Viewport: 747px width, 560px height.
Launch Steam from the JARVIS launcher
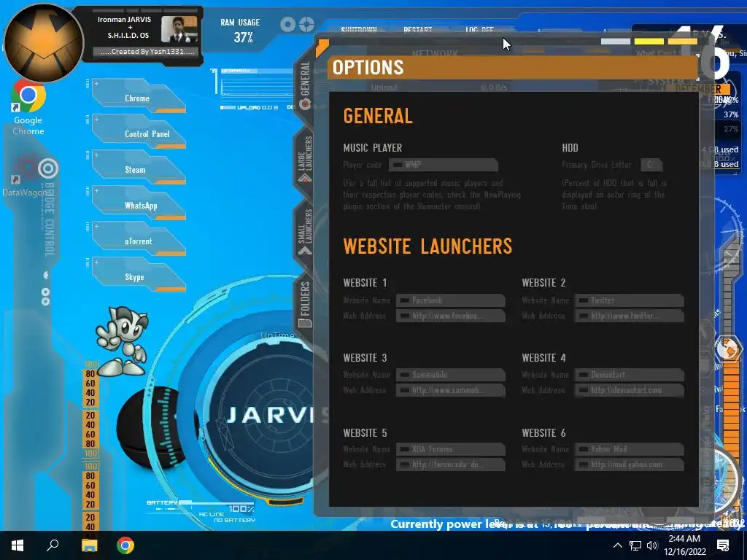tap(139, 167)
